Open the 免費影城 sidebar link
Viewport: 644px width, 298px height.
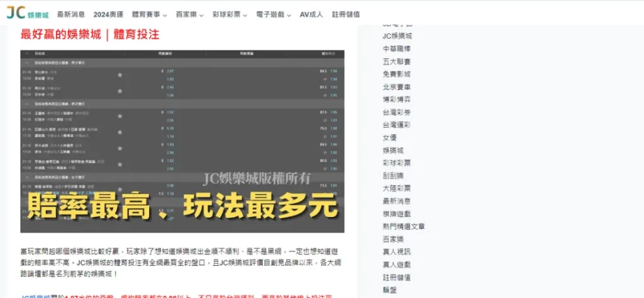(x=396, y=74)
